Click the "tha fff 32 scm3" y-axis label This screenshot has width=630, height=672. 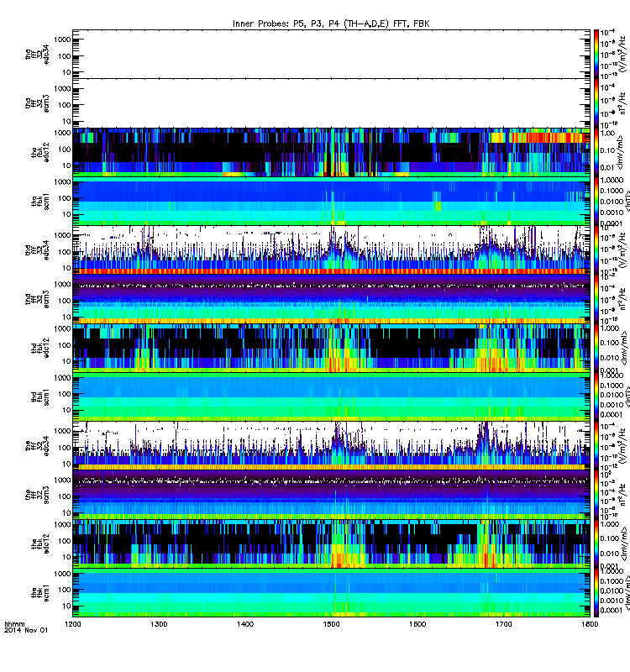coord(37,102)
